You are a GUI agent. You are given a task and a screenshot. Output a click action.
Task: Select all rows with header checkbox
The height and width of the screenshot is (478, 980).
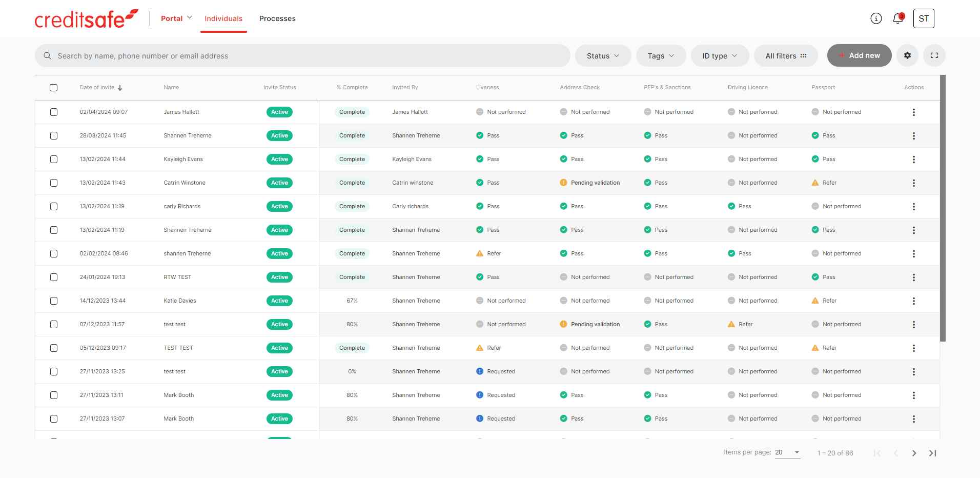tap(54, 88)
